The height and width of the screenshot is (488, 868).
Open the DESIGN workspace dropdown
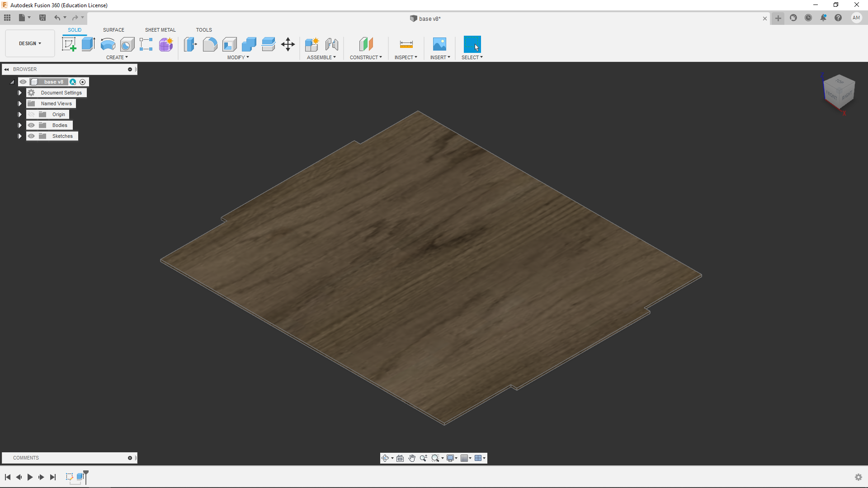point(30,43)
